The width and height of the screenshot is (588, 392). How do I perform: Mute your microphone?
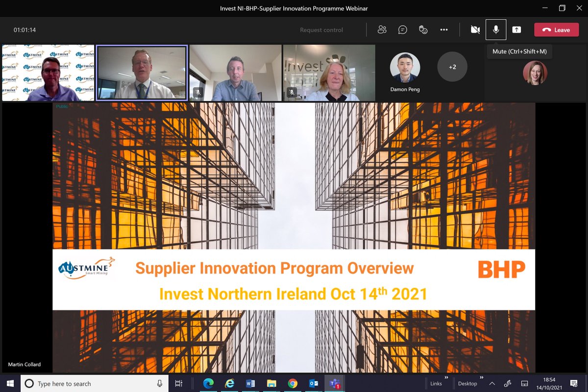coord(495,29)
